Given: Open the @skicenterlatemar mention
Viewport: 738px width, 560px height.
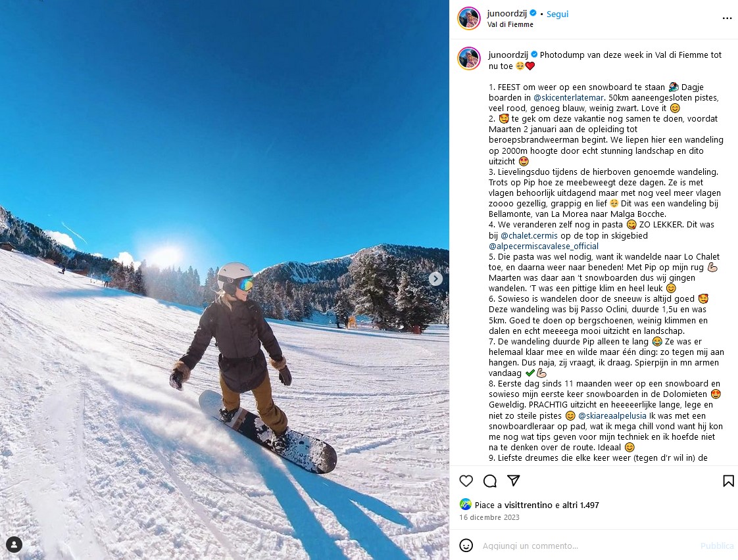Looking at the screenshot, I should click(x=568, y=98).
